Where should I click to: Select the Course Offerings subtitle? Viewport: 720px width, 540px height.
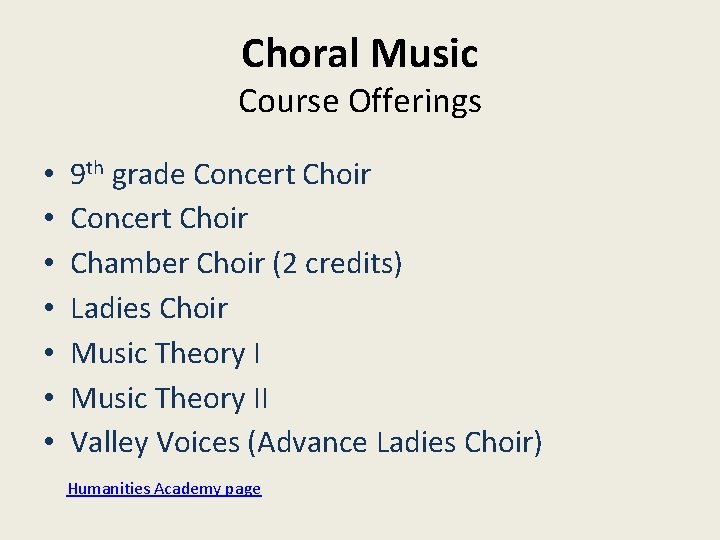point(360,101)
